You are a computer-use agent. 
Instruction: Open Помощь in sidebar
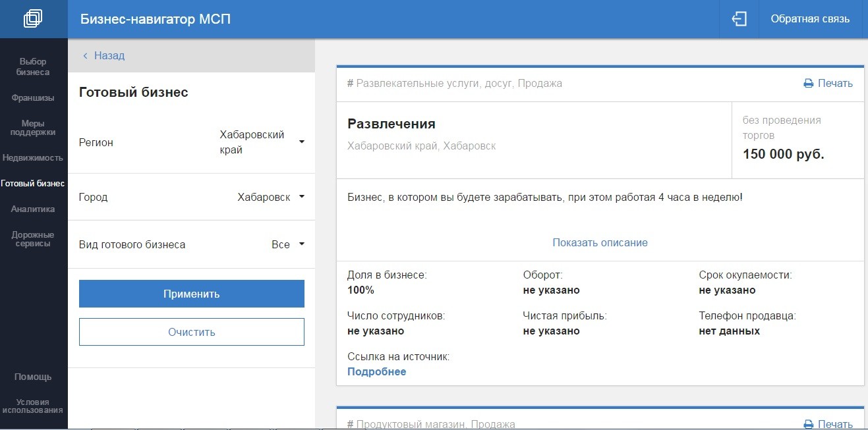click(x=33, y=377)
